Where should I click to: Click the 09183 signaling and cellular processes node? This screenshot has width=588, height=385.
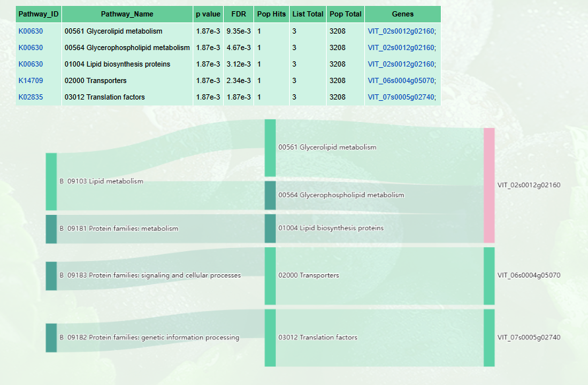pos(51,276)
